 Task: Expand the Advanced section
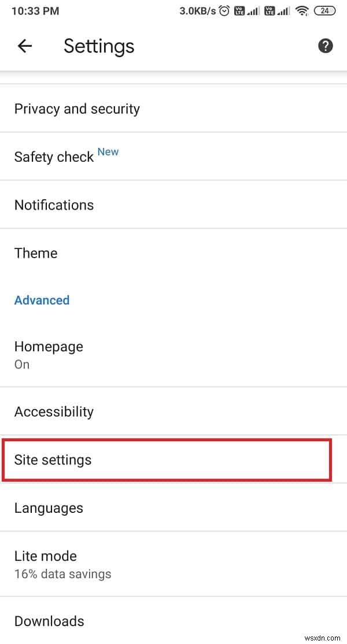[42, 300]
